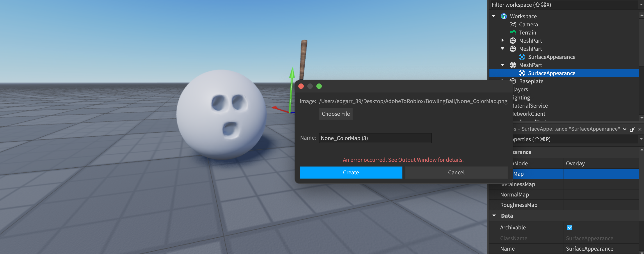Click the SurfaceAppearance checkered icon under the second MeshPart

[x=522, y=57]
